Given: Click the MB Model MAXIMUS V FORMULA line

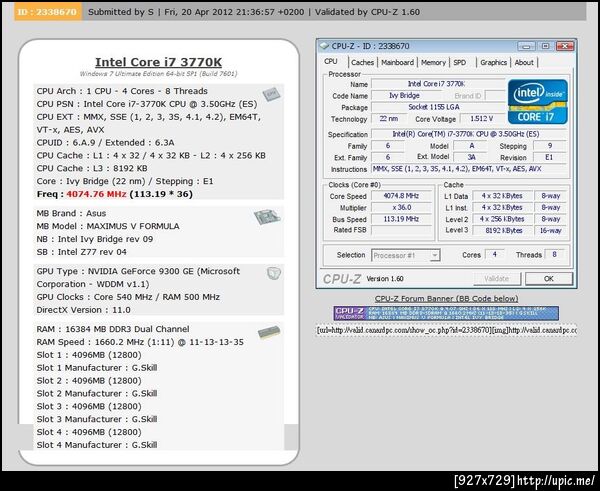Looking at the screenshot, I should point(108,226).
